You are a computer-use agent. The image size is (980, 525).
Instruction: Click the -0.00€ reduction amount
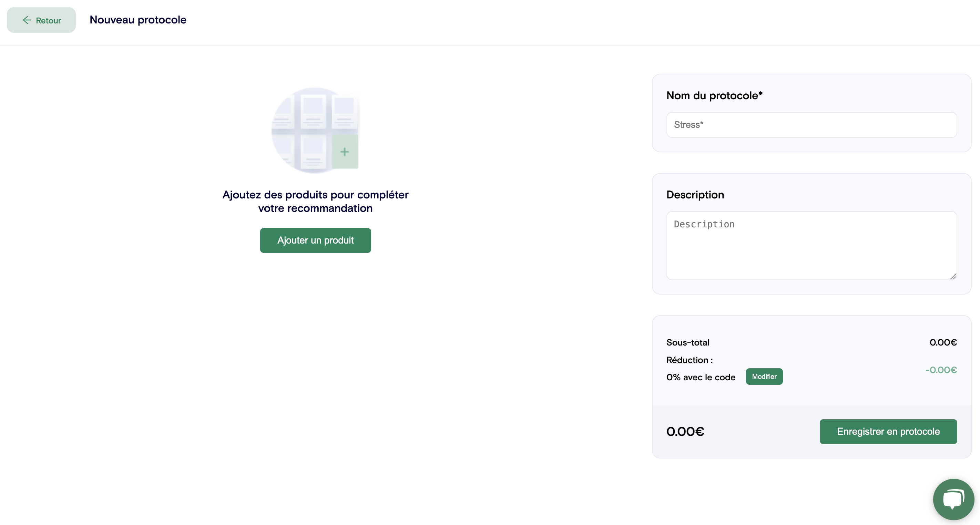click(941, 370)
